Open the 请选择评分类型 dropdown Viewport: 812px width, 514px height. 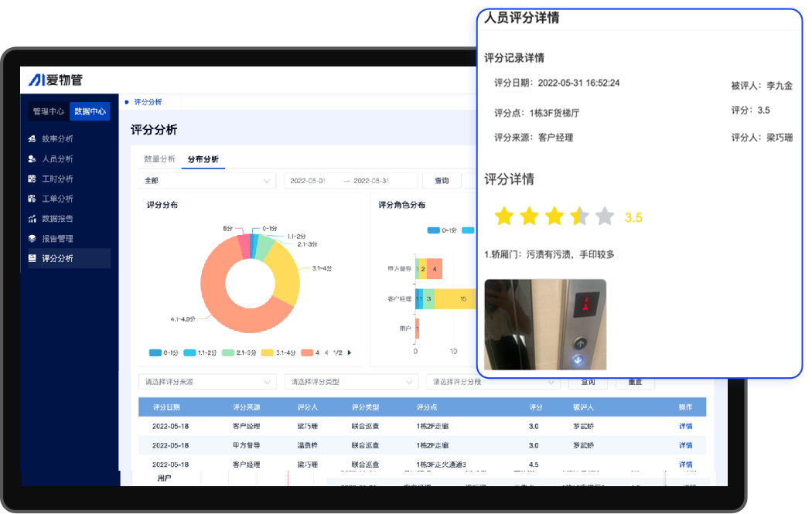tap(351, 382)
